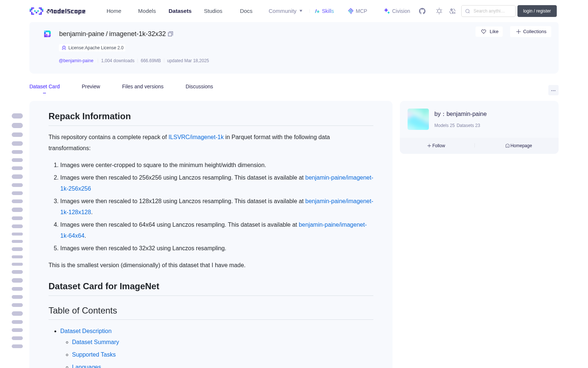Expand the Community dropdown menu
588x368 pixels.
click(286, 11)
